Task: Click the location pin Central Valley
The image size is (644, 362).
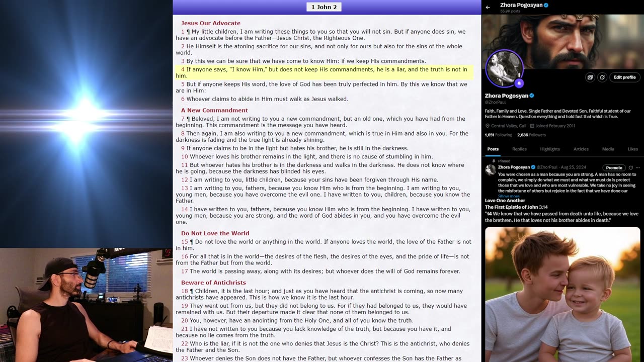Action: coord(488,126)
